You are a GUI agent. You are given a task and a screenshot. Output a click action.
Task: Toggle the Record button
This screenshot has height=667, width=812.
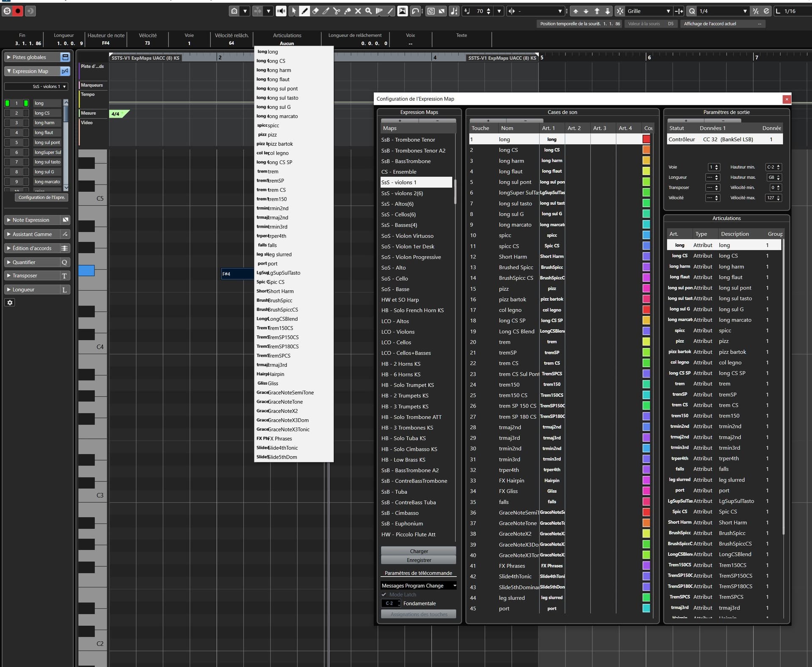[x=18, y=11]
